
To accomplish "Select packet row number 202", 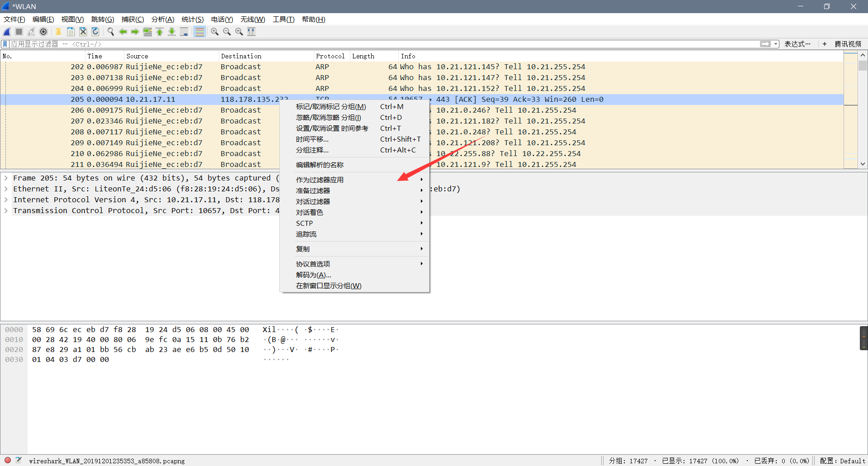I will pos(422,67).
